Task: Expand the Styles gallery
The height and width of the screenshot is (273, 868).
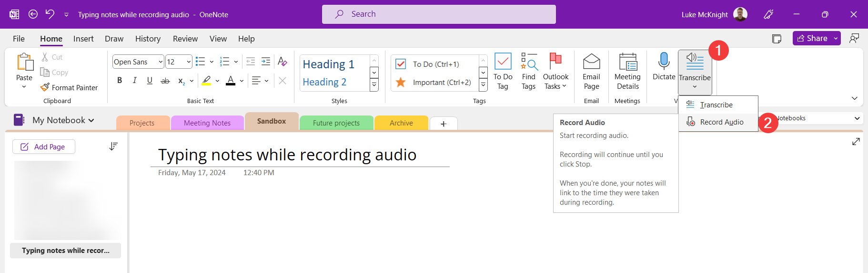Action: pyautogui.click(x=374, y=85)
